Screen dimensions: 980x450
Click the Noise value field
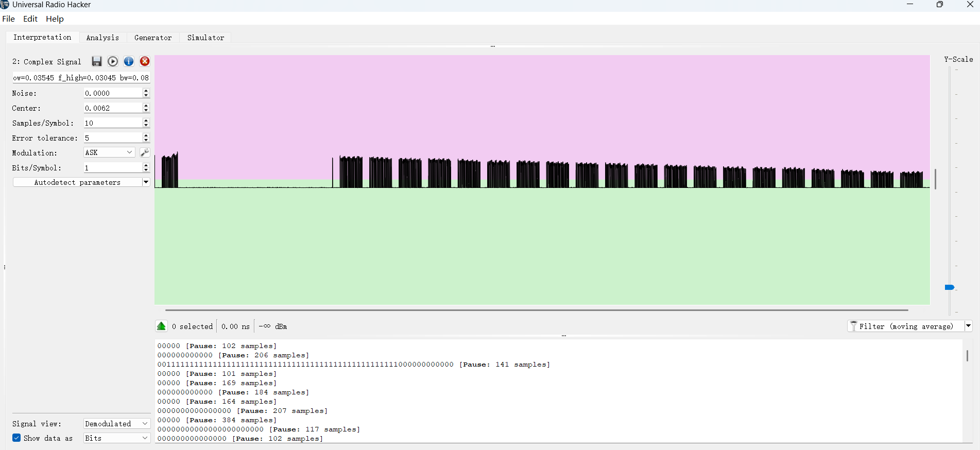pyautogui.click(x=113, y=93)
